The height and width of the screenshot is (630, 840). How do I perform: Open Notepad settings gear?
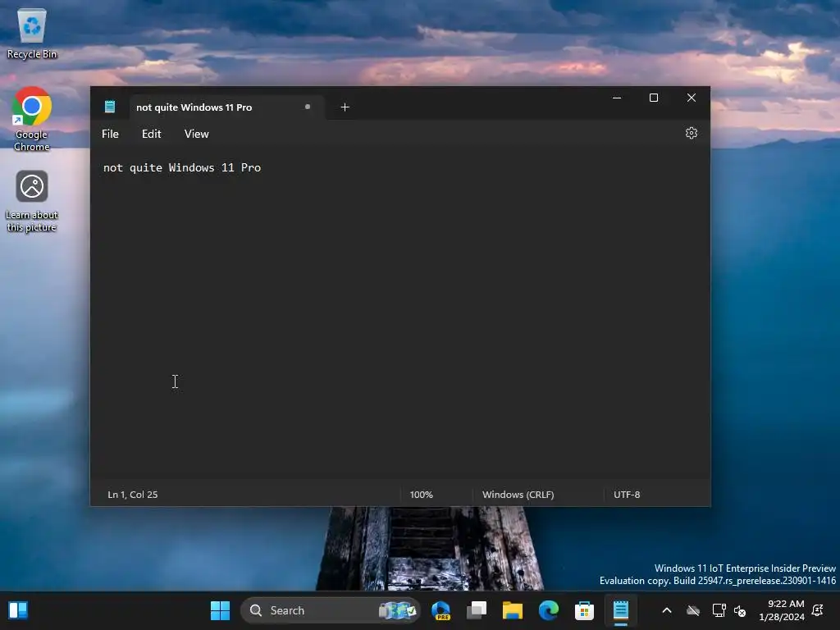click(x=691, y=134)
